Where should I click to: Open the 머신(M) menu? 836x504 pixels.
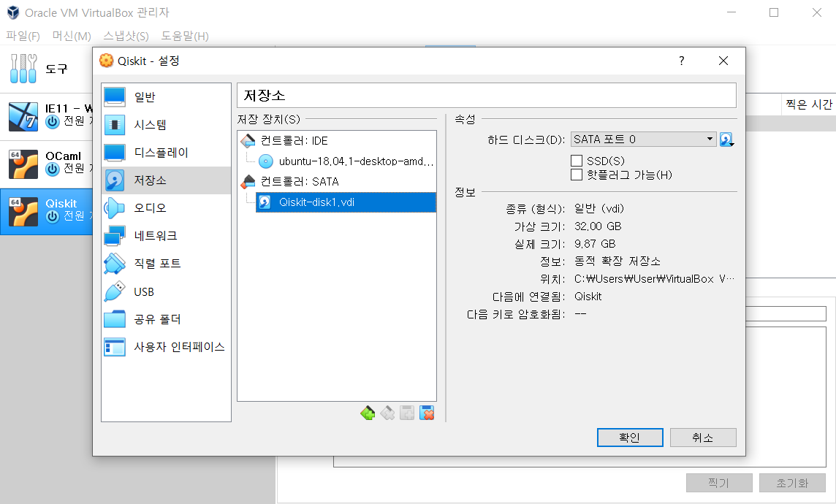[x=72, y=36]
